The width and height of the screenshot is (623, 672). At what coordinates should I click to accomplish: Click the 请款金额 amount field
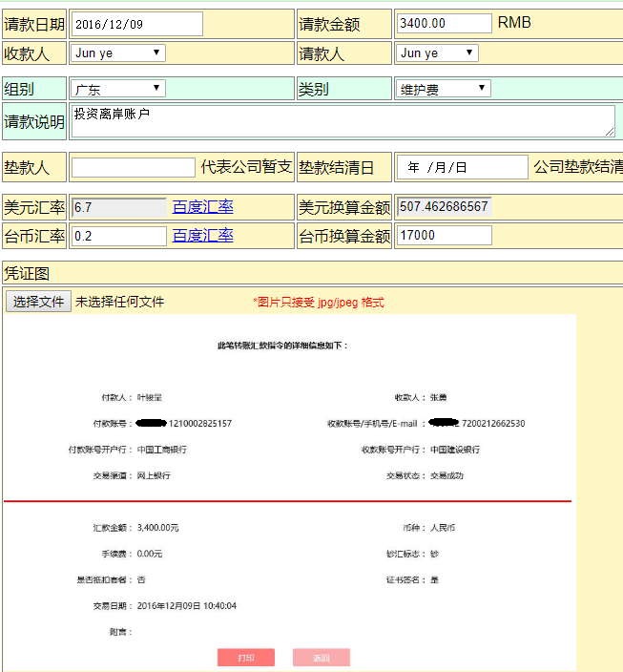(444, 23)
